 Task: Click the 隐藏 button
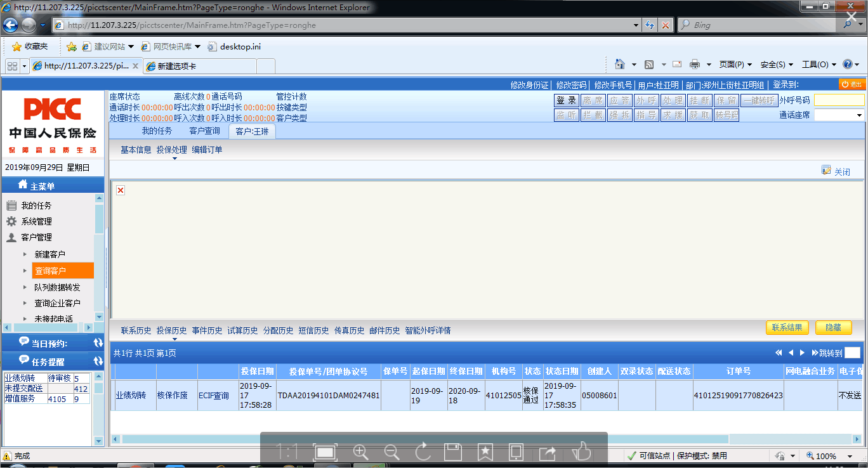[833, 327]
